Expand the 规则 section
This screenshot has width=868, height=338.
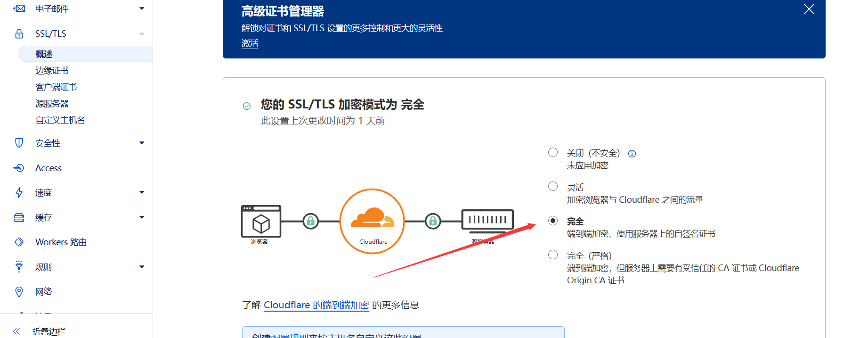pyautogui.click(x=141, y=266)
